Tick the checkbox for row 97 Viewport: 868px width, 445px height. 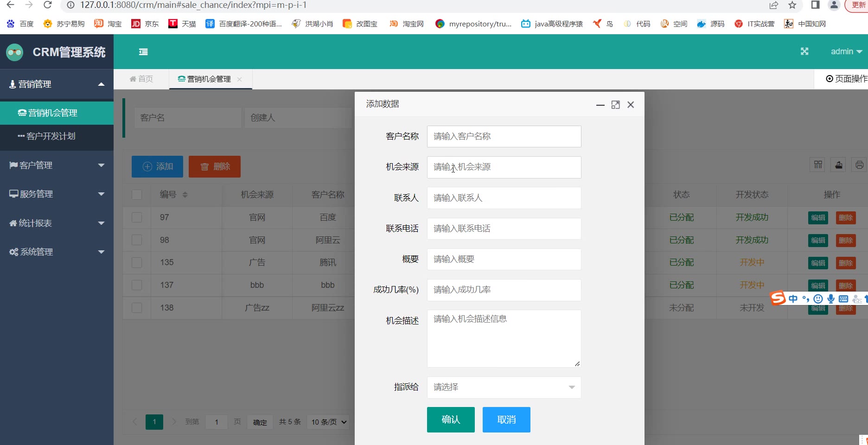pos(137,217)
